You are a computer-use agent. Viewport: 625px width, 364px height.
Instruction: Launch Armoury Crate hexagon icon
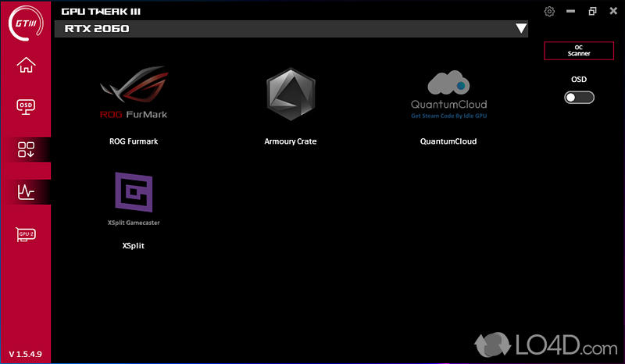coord(291,94)
